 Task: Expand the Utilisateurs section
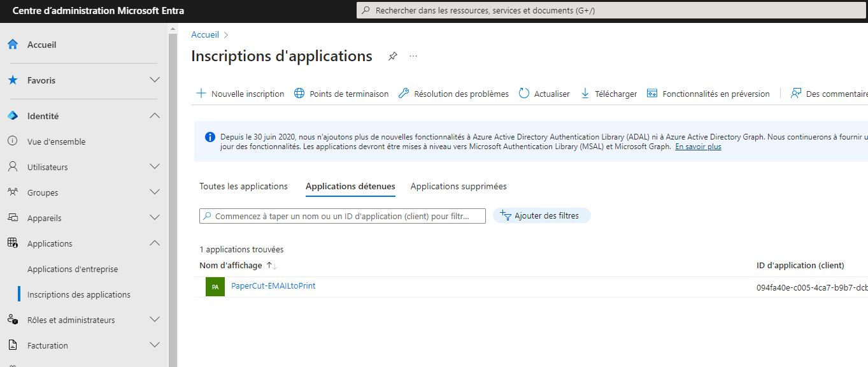(154, 166)
